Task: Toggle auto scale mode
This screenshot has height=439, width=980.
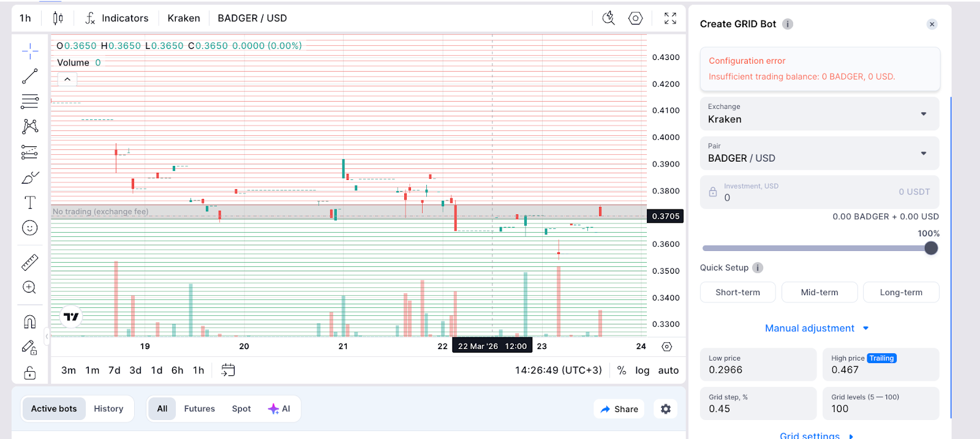Action: point(668,370)
